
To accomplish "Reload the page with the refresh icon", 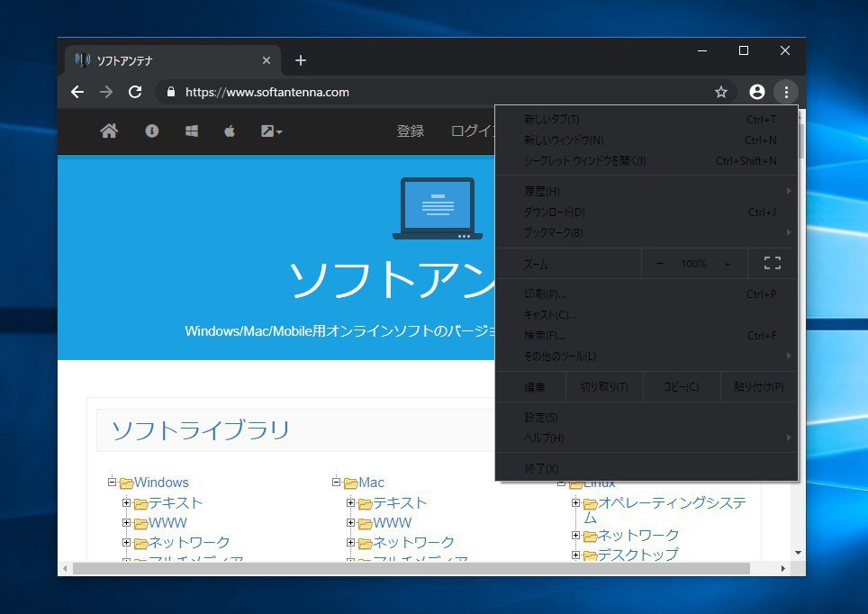I will coord(135,92).
